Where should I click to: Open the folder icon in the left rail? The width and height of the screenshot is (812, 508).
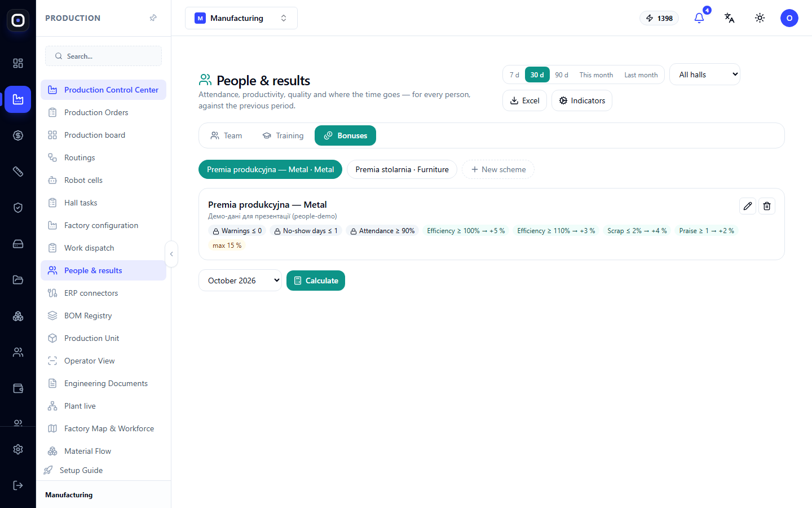point(18,280)
